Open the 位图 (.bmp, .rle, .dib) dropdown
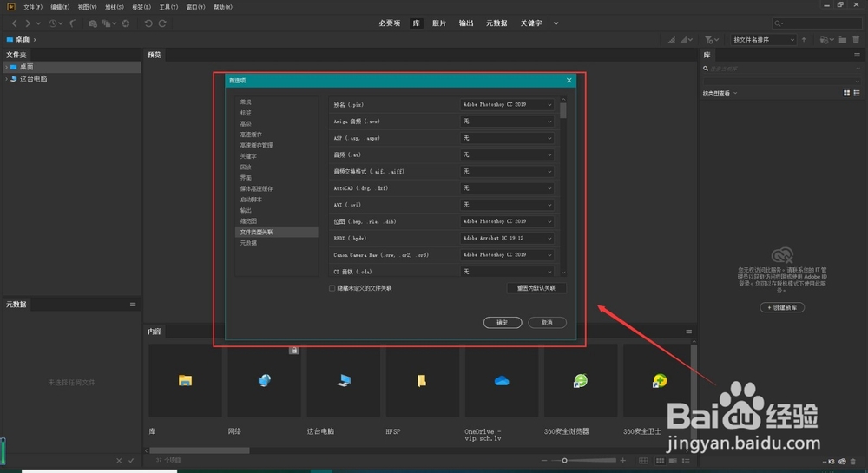Viewport: 868px width, 473px height. [507, 221]
